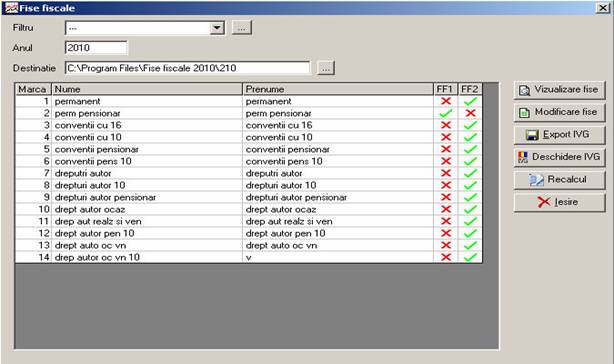
Task: Toggle FF1 X for row 14
Action: 446,258
